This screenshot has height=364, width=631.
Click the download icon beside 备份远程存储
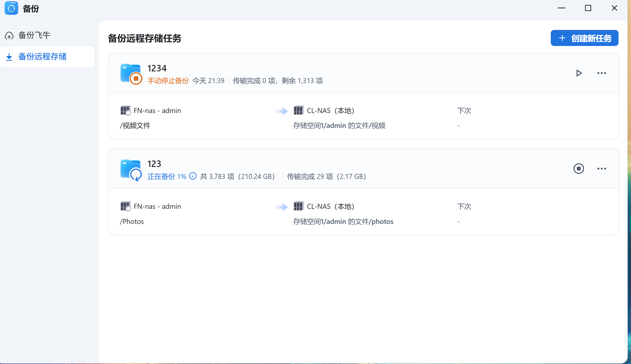coord(10,57)
